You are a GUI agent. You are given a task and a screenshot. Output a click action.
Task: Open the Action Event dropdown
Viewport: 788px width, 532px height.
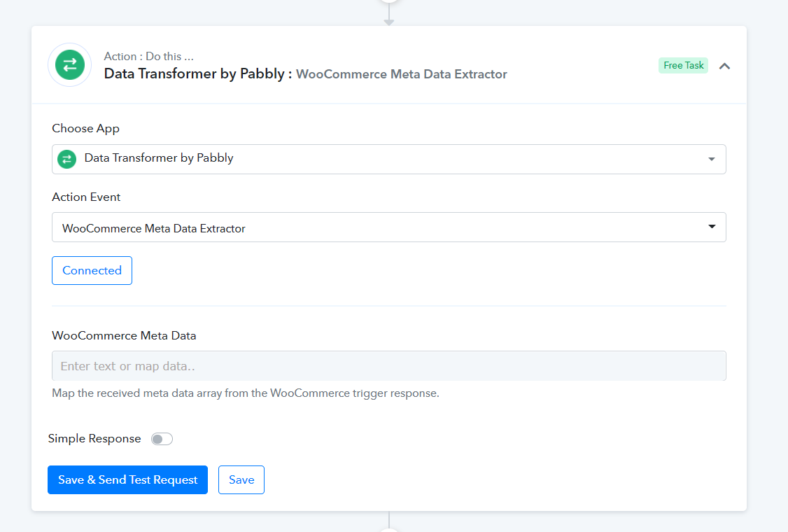point(388,227)
